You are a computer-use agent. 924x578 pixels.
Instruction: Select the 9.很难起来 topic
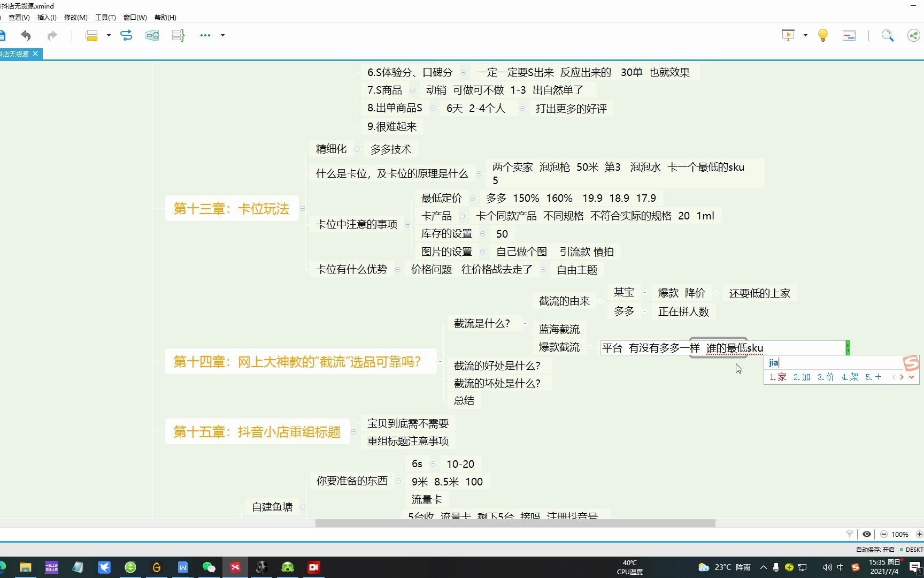click(x=392, y=126)
